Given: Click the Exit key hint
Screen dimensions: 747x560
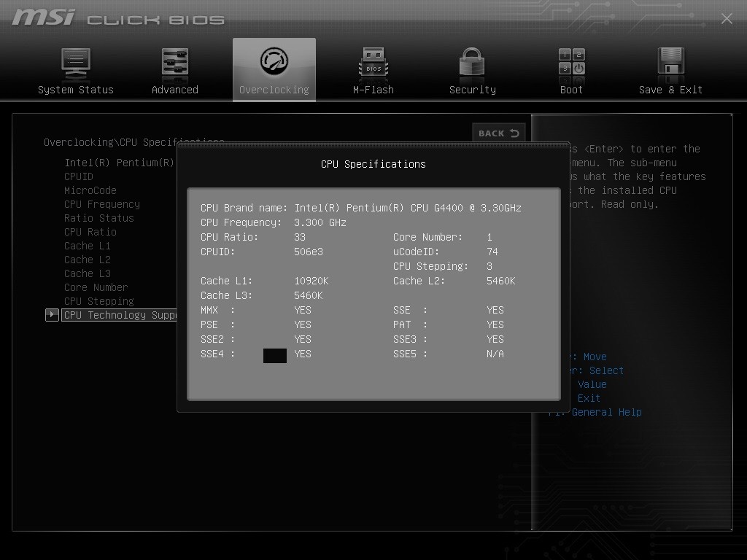Looking at the screenshot, I should [589, 397].
